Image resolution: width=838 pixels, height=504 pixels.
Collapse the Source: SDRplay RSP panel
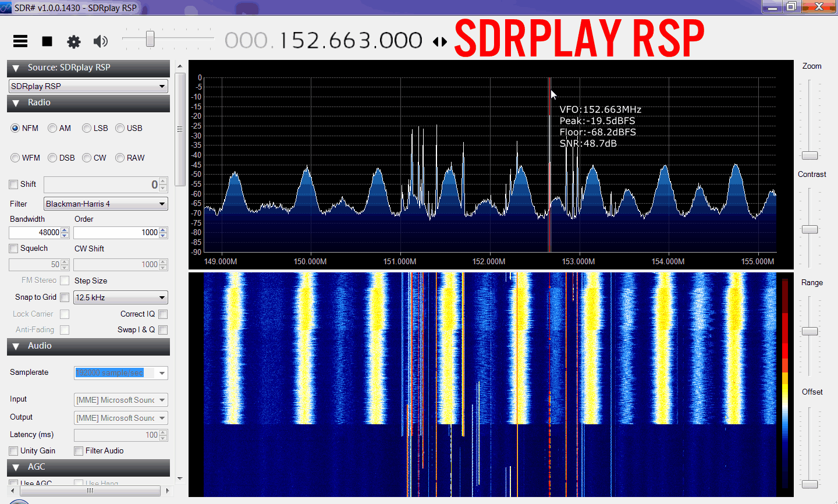pyautogui.click(x=16, y=68)
